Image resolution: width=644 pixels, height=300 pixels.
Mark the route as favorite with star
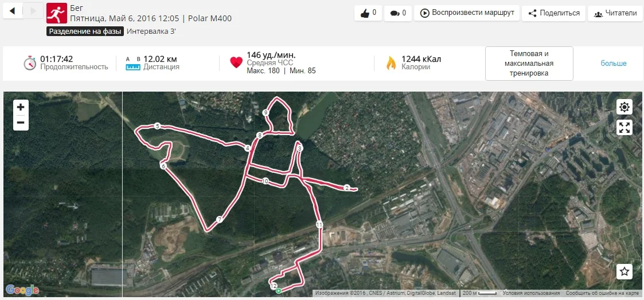(x=625, y=271)
